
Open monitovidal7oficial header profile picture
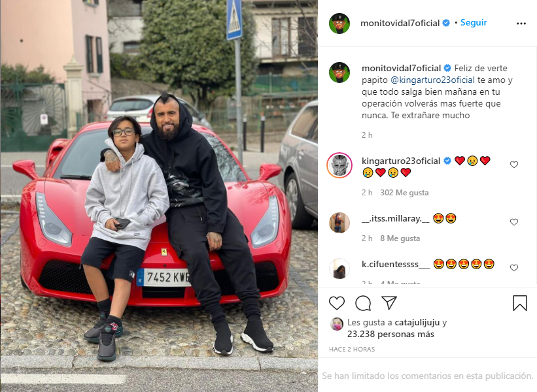[339, 24]
